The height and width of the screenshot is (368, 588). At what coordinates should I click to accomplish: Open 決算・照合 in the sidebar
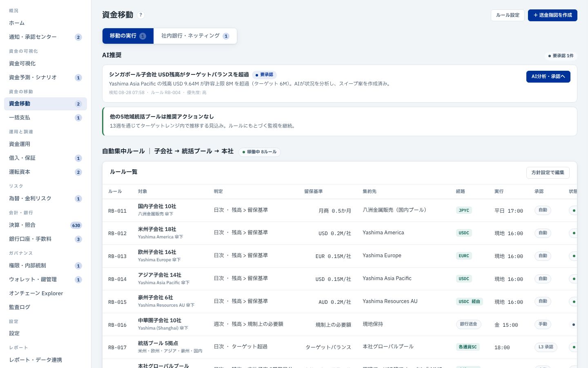[x=45, y=225]
